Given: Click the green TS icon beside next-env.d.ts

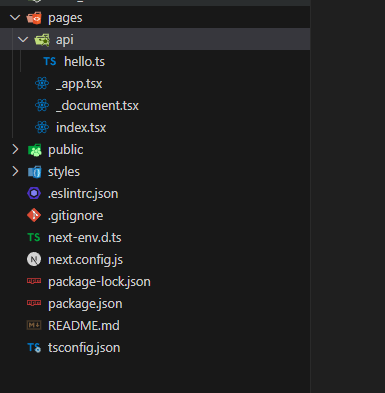Looking at the screenshot, I should point(34,237).
